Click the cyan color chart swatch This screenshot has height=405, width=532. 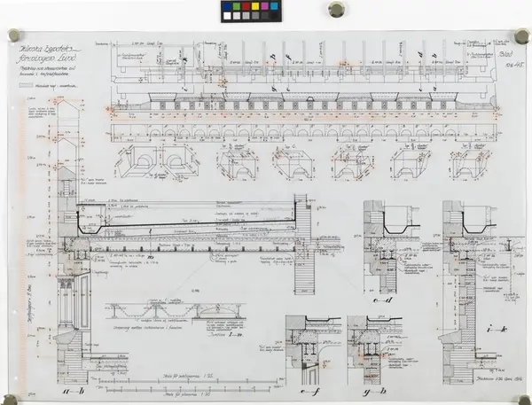274,6
